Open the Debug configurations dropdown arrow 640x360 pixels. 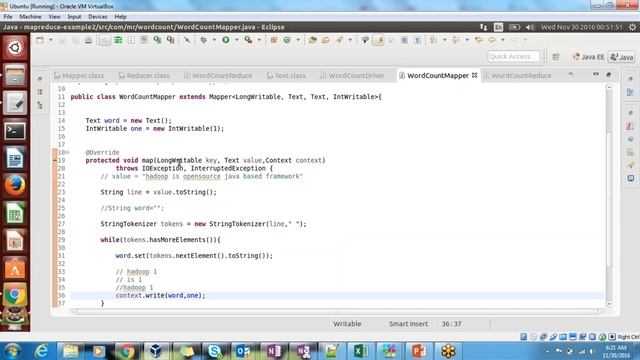214,40
